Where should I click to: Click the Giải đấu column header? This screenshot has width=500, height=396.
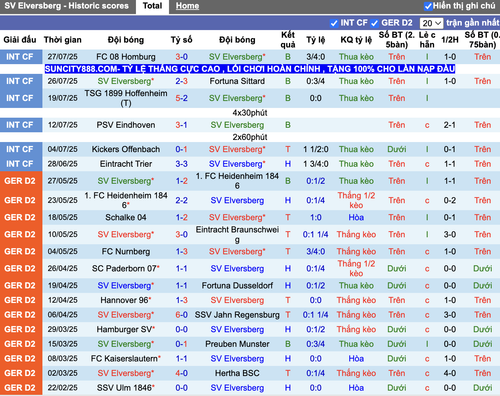tap(20, 40)
